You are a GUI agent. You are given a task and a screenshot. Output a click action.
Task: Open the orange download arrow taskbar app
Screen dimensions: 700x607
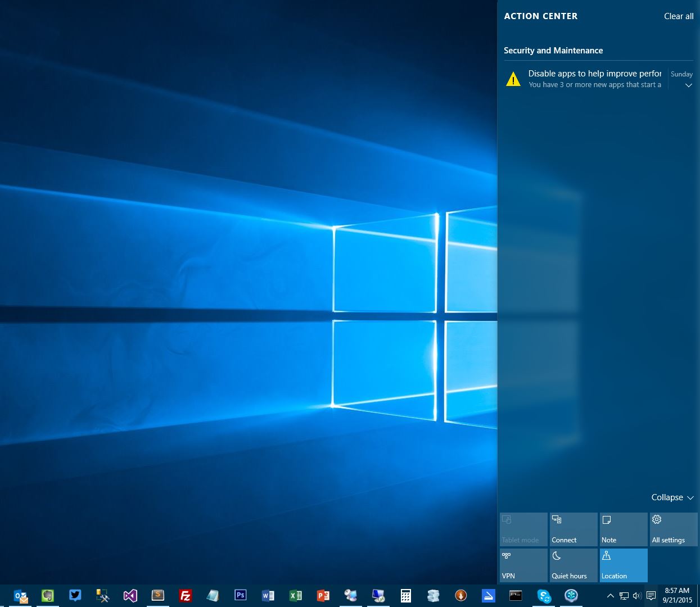pos(461,596)
